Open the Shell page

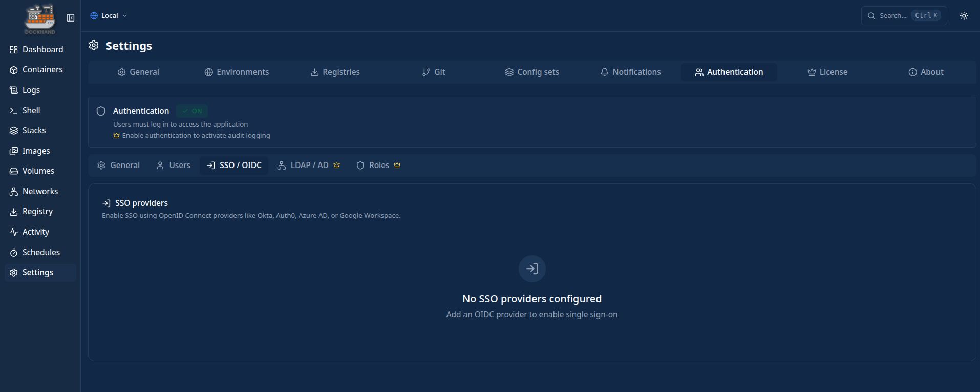pyautogui.click(x=40, y=110)
